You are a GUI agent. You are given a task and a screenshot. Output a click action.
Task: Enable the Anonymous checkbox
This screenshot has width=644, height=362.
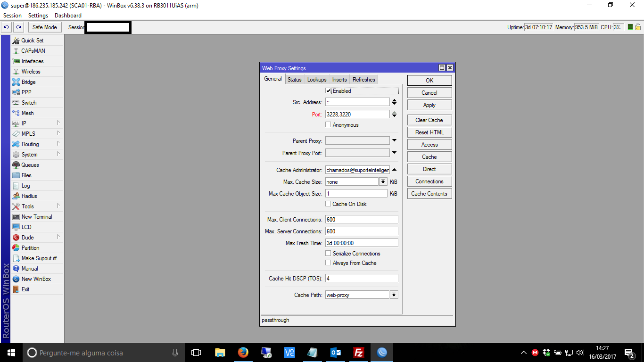(329, 125)
